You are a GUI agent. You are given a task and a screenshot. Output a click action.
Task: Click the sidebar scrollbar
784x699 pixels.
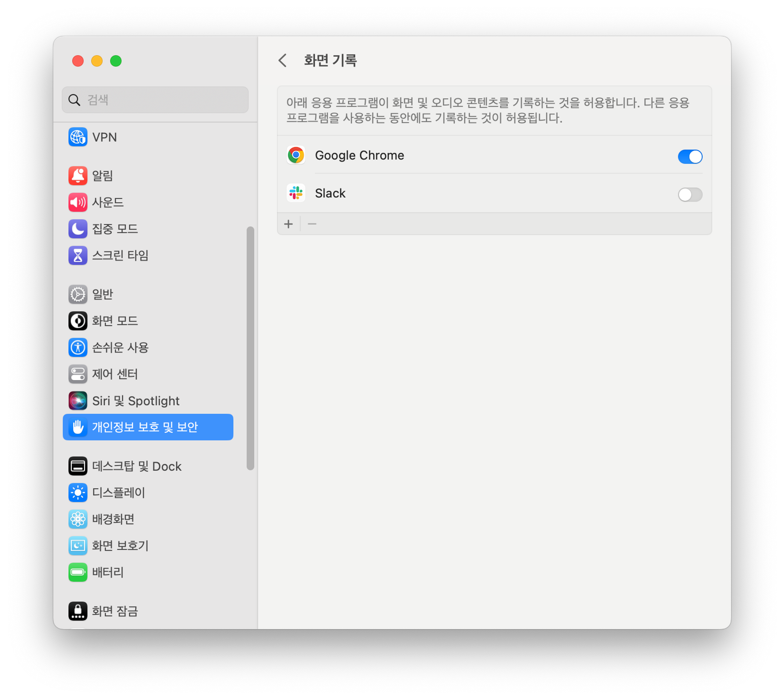[x=250, y=348]
